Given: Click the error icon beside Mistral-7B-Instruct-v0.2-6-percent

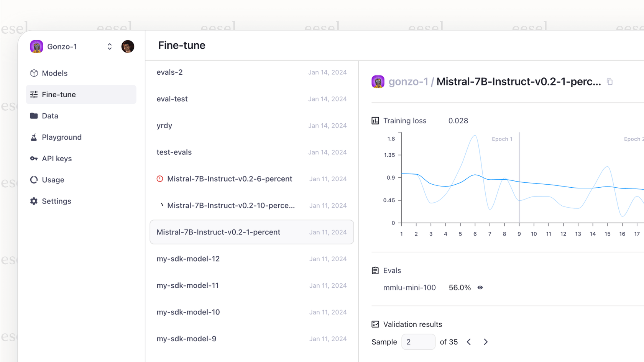Looking at the screenshot, I should click(x=160, y=179).
